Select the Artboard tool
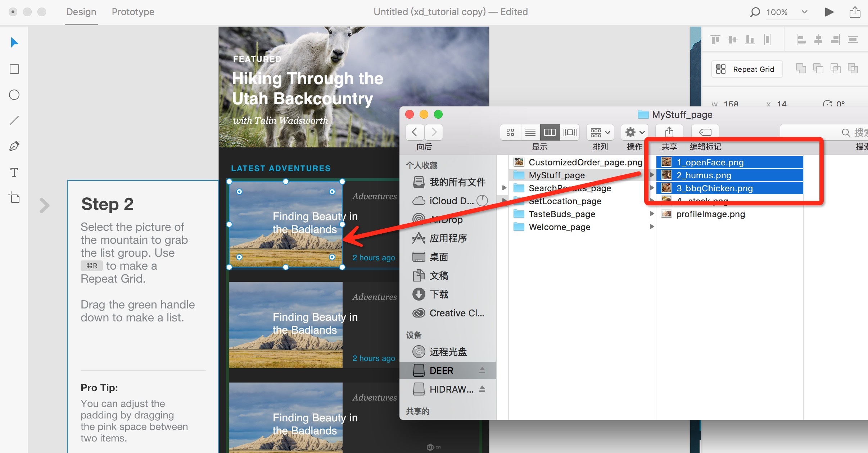The width and height of the screenshot is (868, 453). (14, 198)
